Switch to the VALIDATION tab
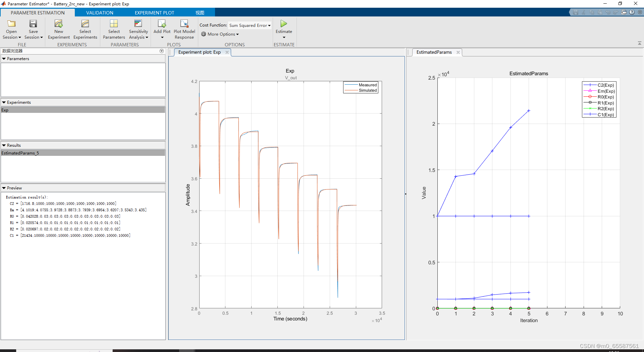The width and height of the screenshot is (644, 352). 99,12
